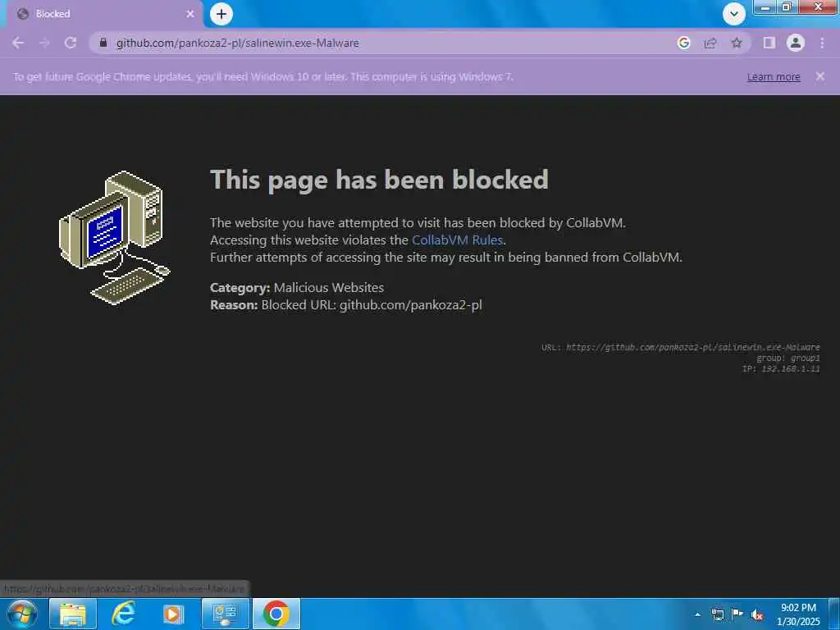Close the Blocked tab

190,14
